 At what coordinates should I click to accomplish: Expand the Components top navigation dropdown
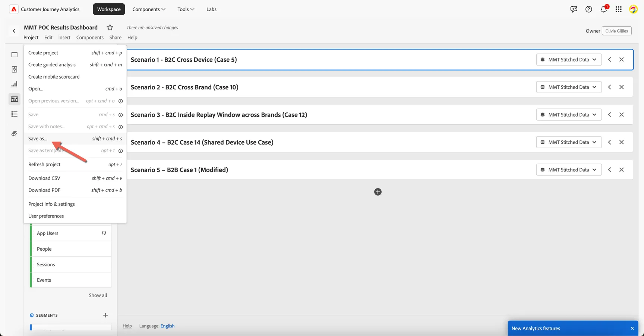149,9
